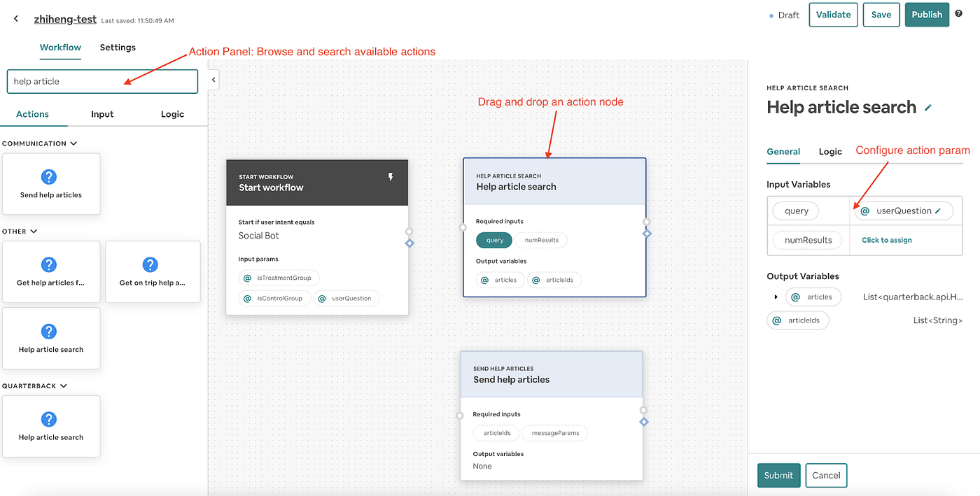
Task: Click diamond connector on Start workflow node
Action: tap(410, 243)
